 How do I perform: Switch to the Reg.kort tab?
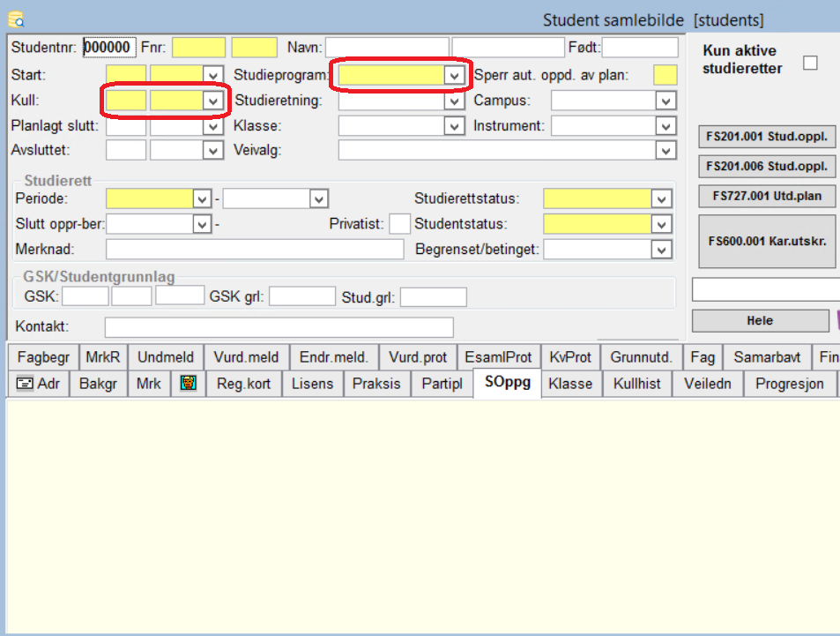point(244,384)
